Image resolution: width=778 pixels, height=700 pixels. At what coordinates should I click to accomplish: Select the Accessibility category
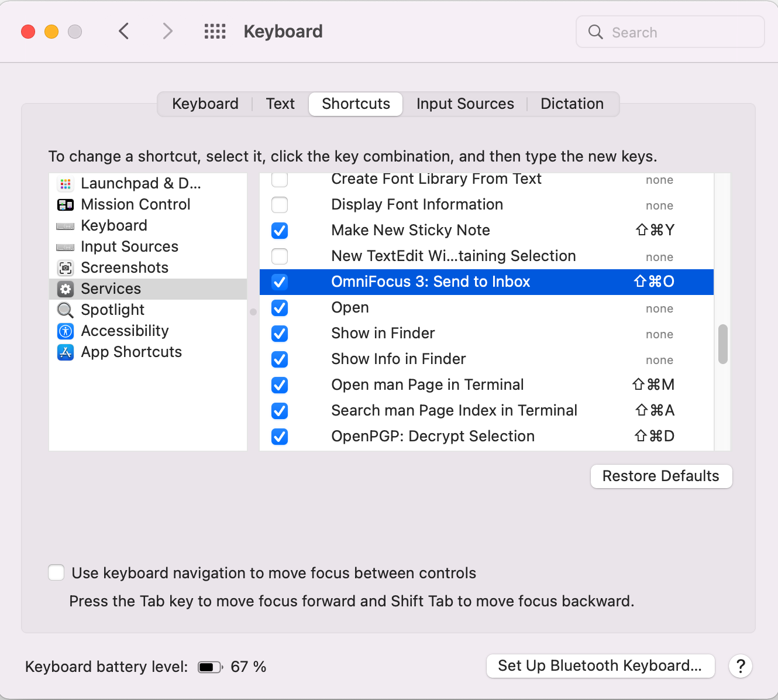[x=148, y=331]
